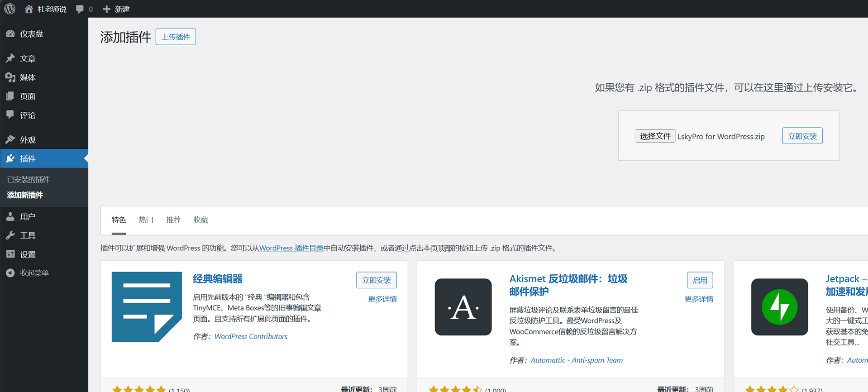
Task: Open 用户 users menu
Action: coord(44,217)
